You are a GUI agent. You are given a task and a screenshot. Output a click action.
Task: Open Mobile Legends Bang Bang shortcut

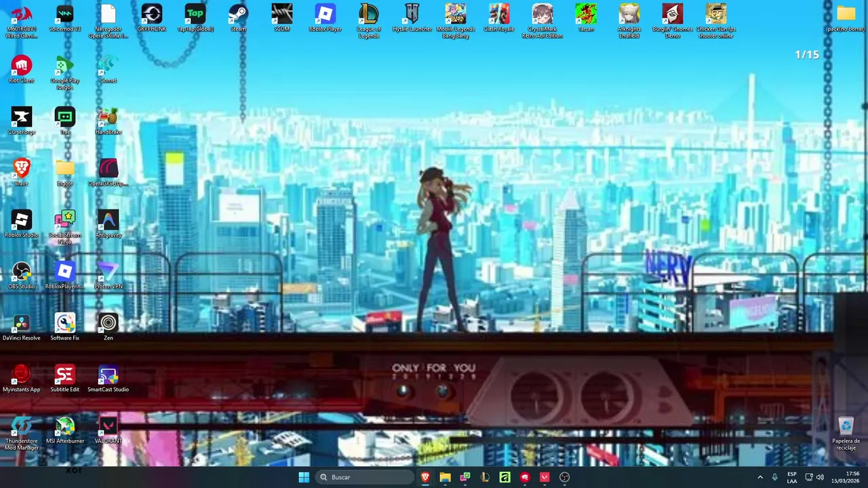[456, 21]
